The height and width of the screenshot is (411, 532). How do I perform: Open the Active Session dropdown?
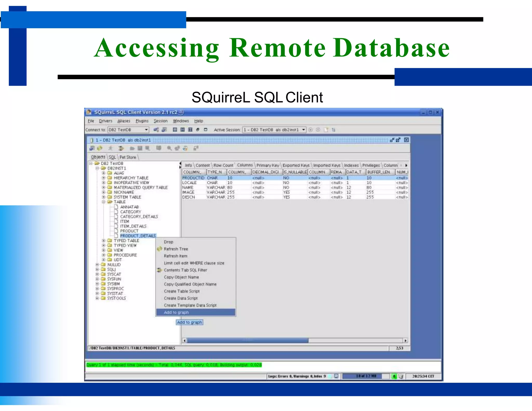pos(303,130)
